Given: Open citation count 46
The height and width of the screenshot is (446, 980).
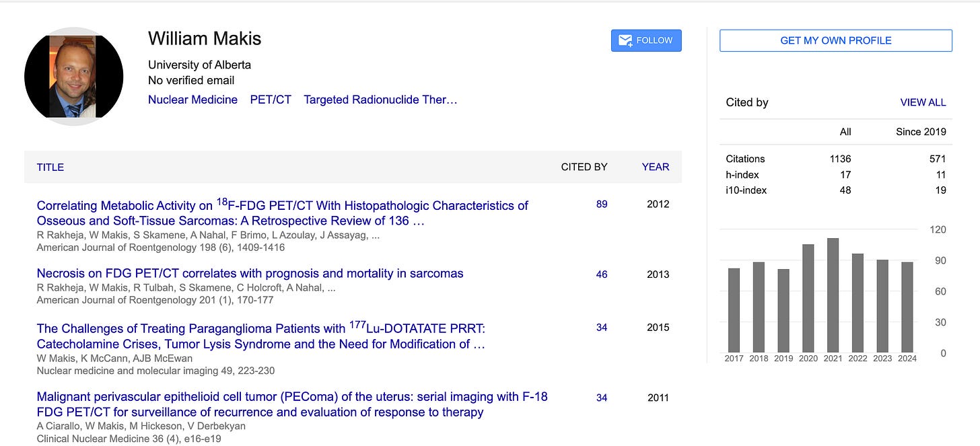Looking at the screenshot, I should click(x=602, y=274).
